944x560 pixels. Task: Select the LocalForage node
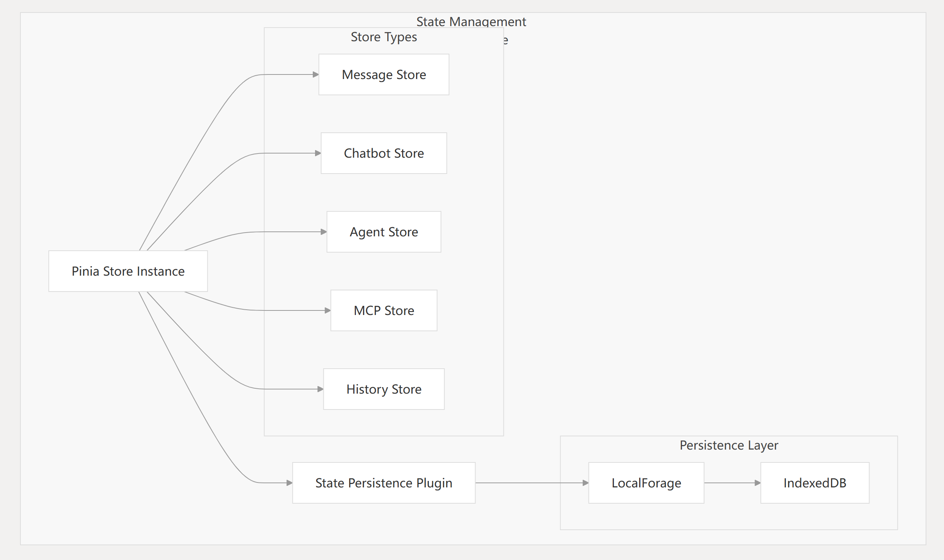point(646,483)
